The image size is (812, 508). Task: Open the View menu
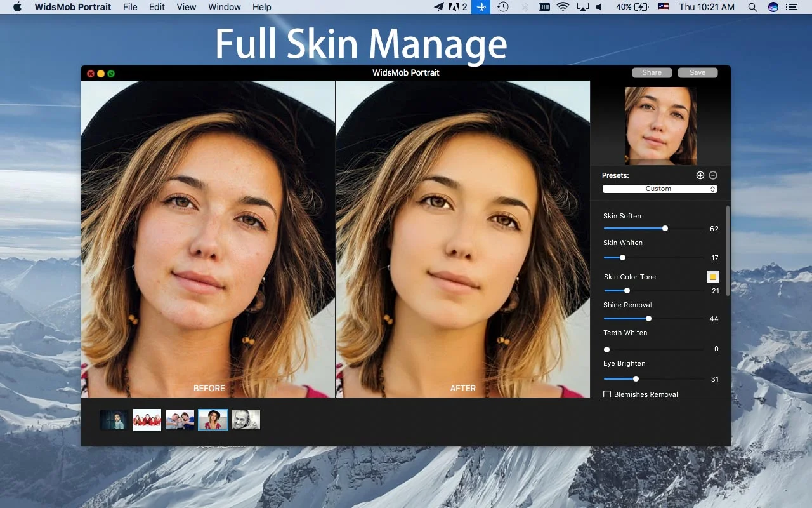click(186, 7)
